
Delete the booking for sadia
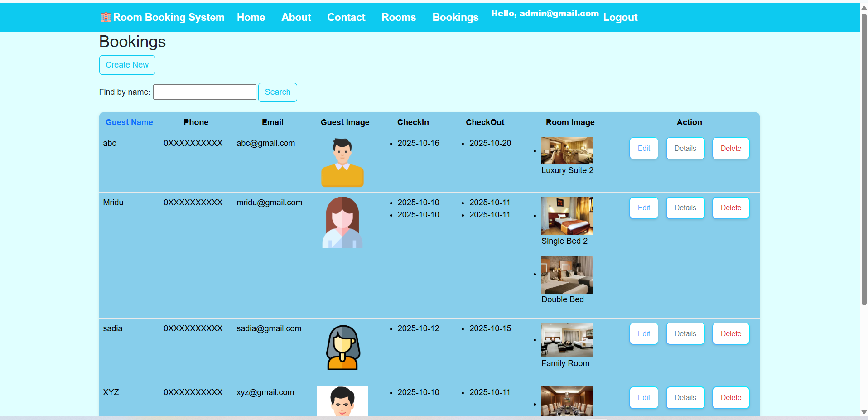coord(731,334)
